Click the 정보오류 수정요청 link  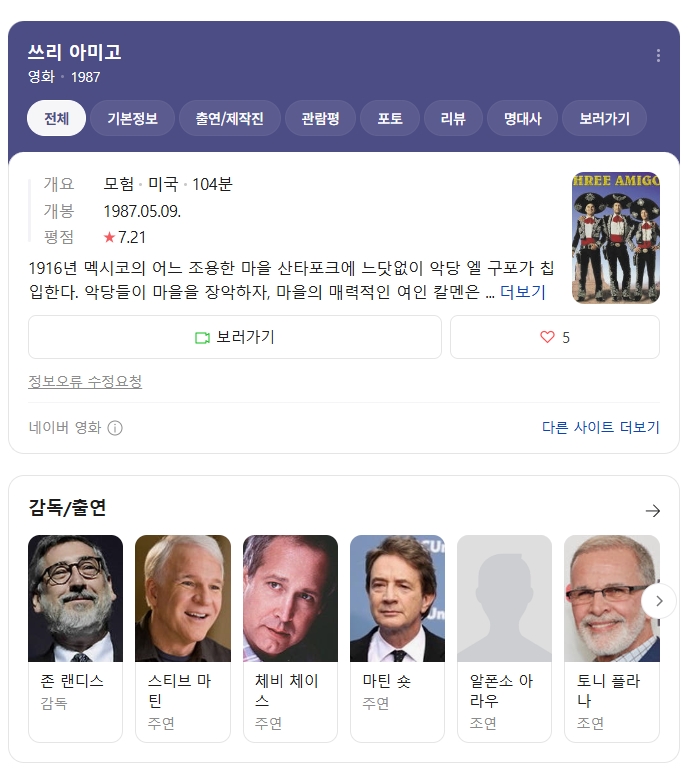pos(85,382)
